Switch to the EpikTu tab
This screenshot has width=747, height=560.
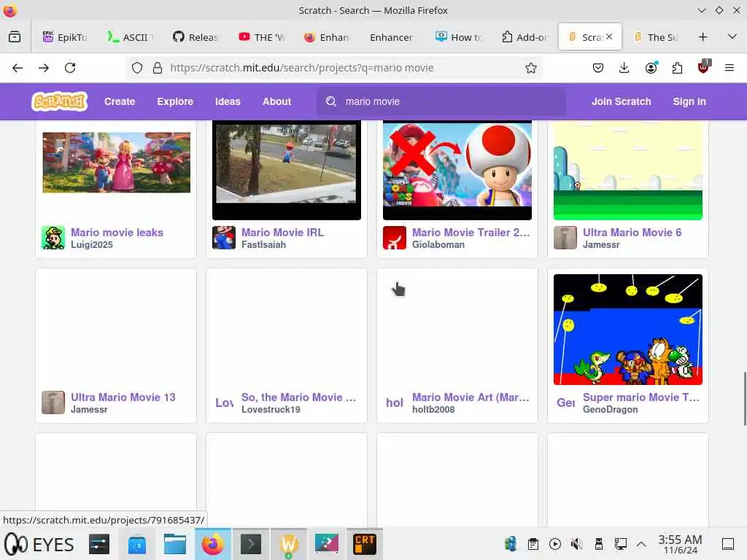tap(65, 37)
